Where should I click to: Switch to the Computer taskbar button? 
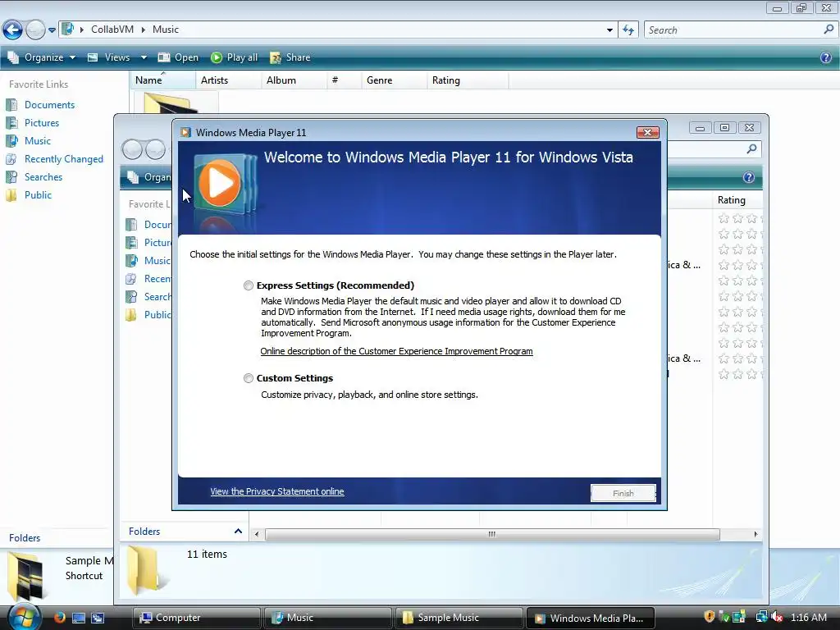tap(196, 618)
